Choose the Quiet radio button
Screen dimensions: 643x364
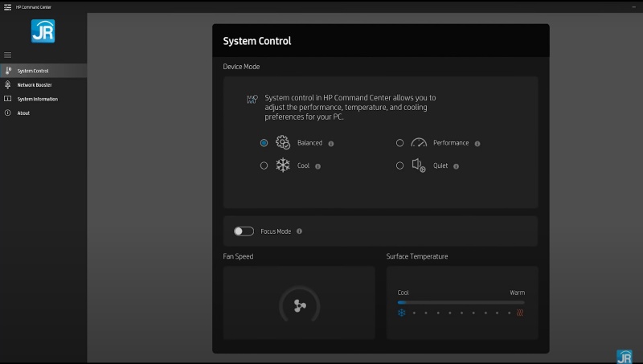[x=399, y=166]
